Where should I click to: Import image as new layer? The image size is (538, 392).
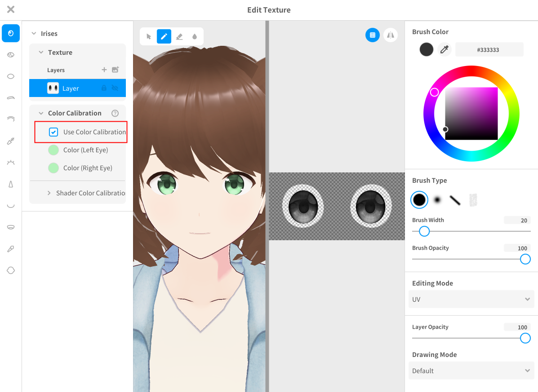[x=116, y=70]
